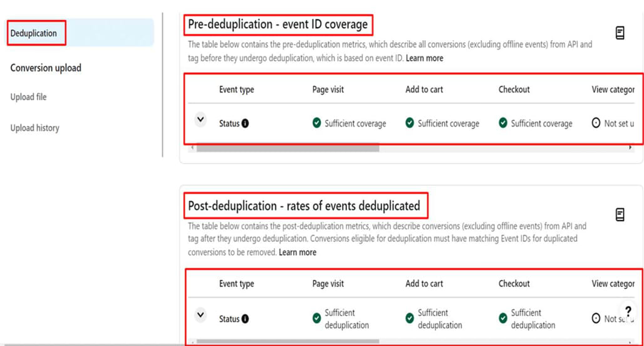Click Page visit green check in Pre-deduplication table
644x346 pixels.
click(x=316, y=123)
